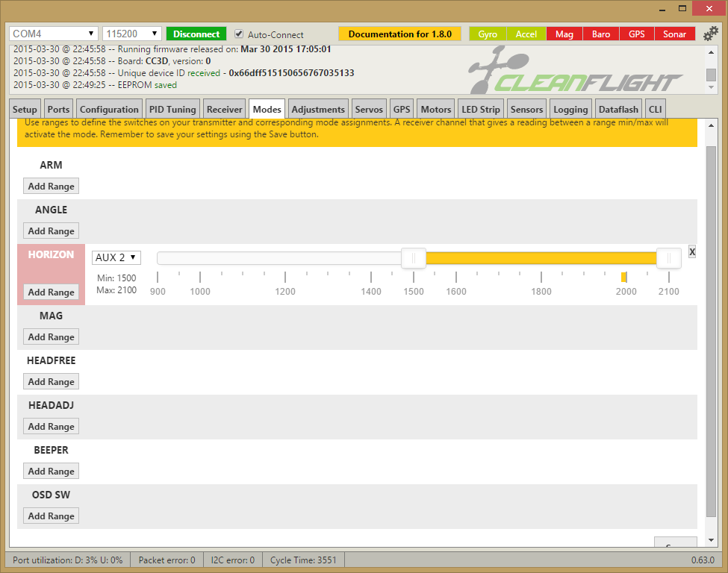728x573 pixels.
Task: Go to the CLI tab
Action: tap(654, 109)
